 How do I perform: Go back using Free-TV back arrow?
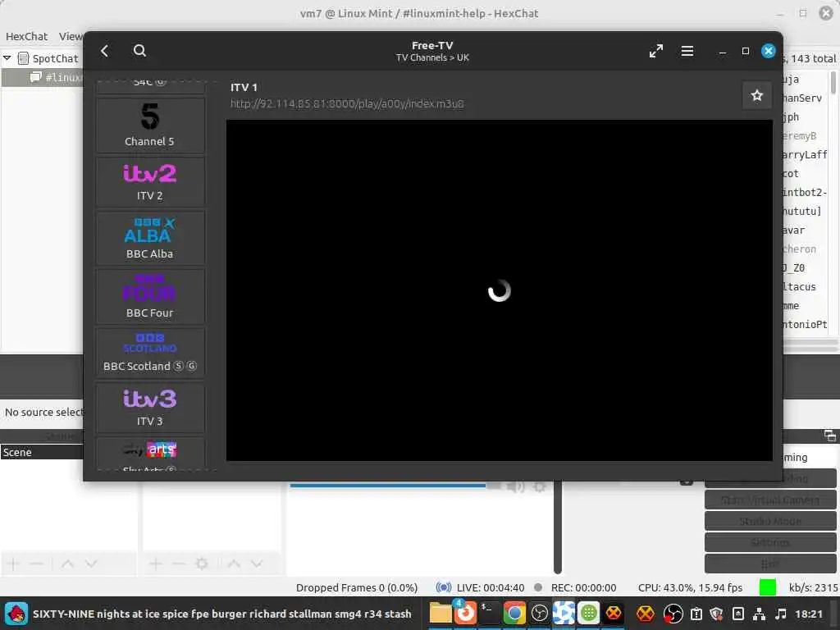click(104, 51)
